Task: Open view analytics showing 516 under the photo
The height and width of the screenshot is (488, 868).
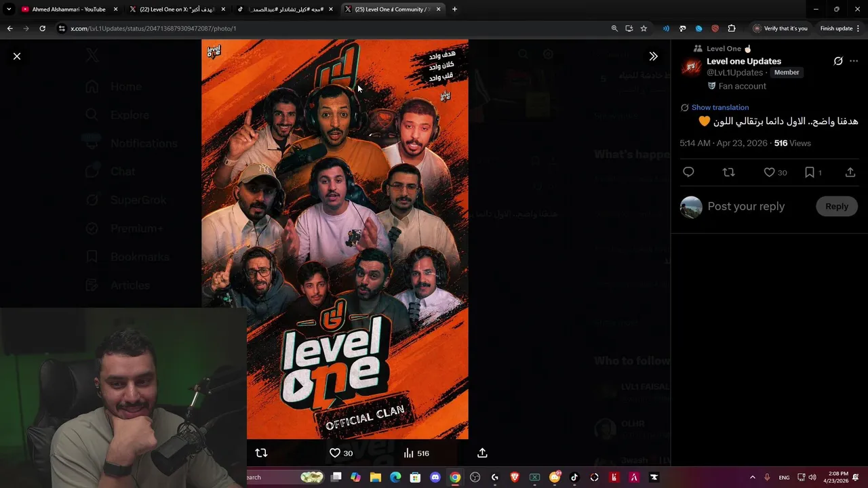Action: 416,453
